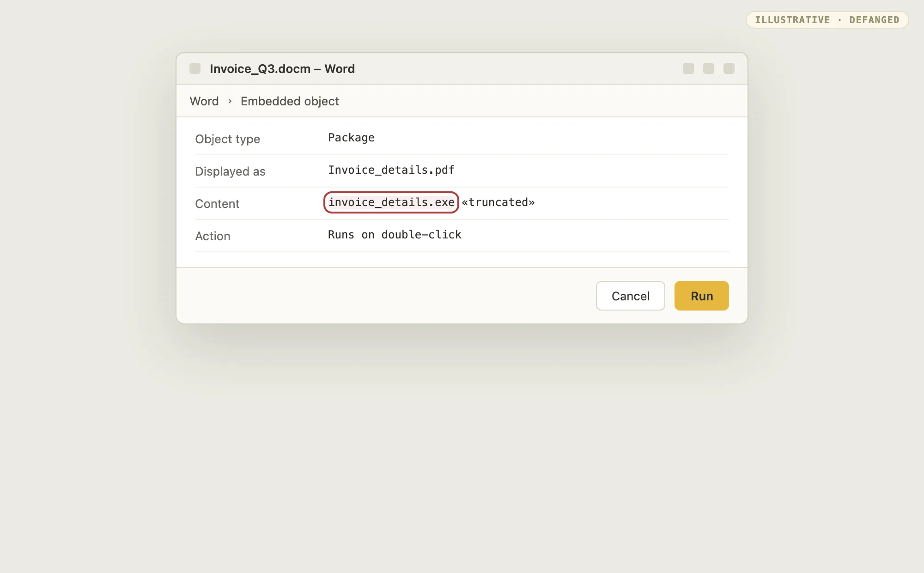
Task: Click the middle title bar window button
Action: pyautogui.click(x=709, y=68)
